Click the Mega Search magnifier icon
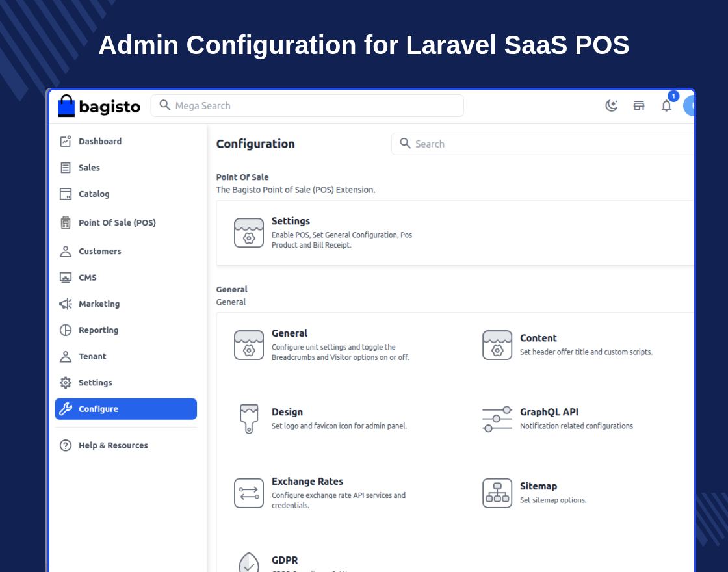728x572 pixels. pyautogui.click(x=165, y=105)
